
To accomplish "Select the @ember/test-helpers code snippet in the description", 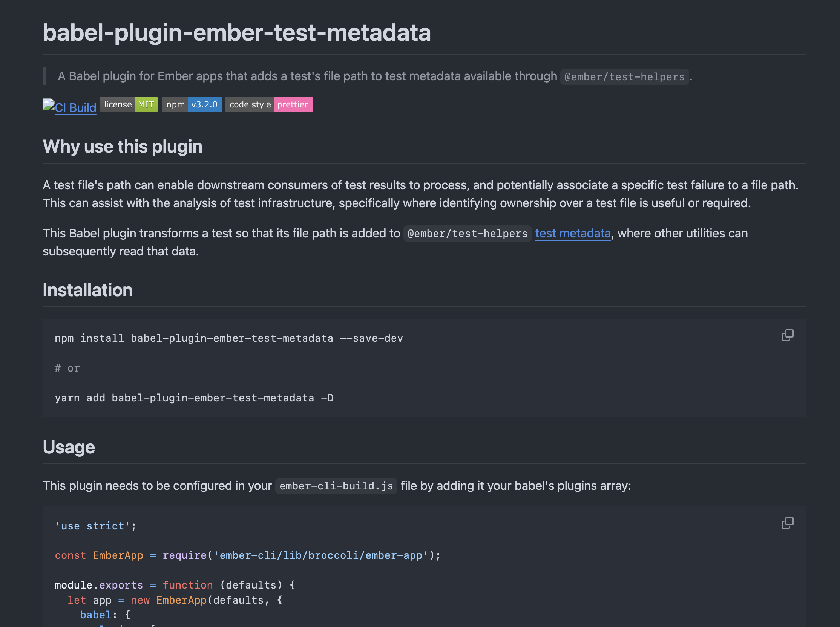I will click(x=624, y=76).
